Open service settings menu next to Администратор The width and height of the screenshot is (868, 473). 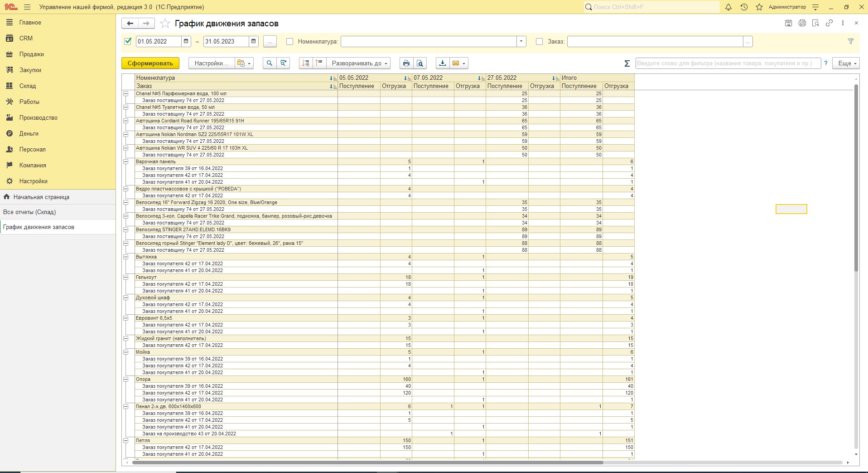click(815, 7)
